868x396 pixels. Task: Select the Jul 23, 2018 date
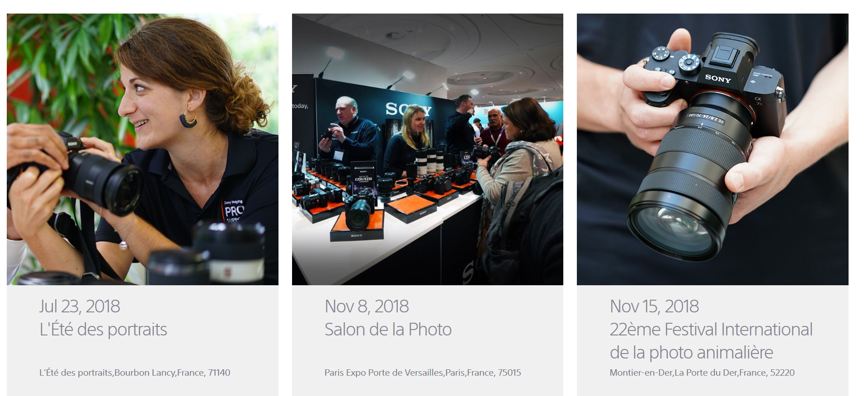pos(80,306)
